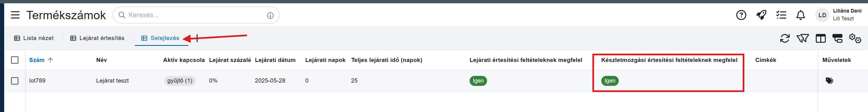Click the double gear settings icon
868x112 pixels.
[x=855, y=38]
